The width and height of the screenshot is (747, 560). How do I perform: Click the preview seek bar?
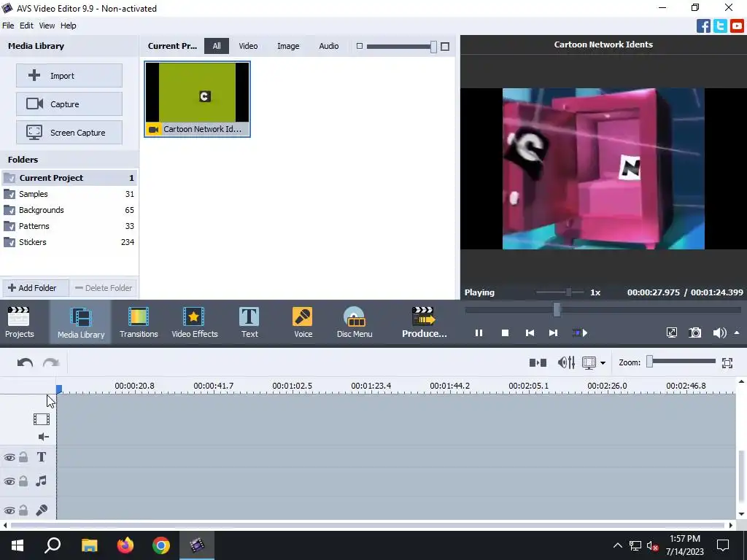603,310
